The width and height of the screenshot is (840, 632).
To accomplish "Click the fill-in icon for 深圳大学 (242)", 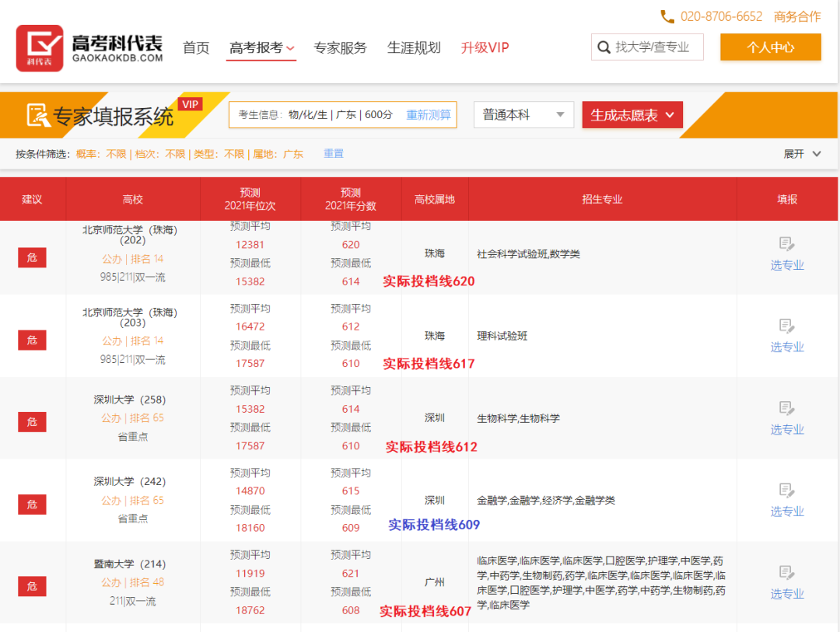I will (786, 490).
